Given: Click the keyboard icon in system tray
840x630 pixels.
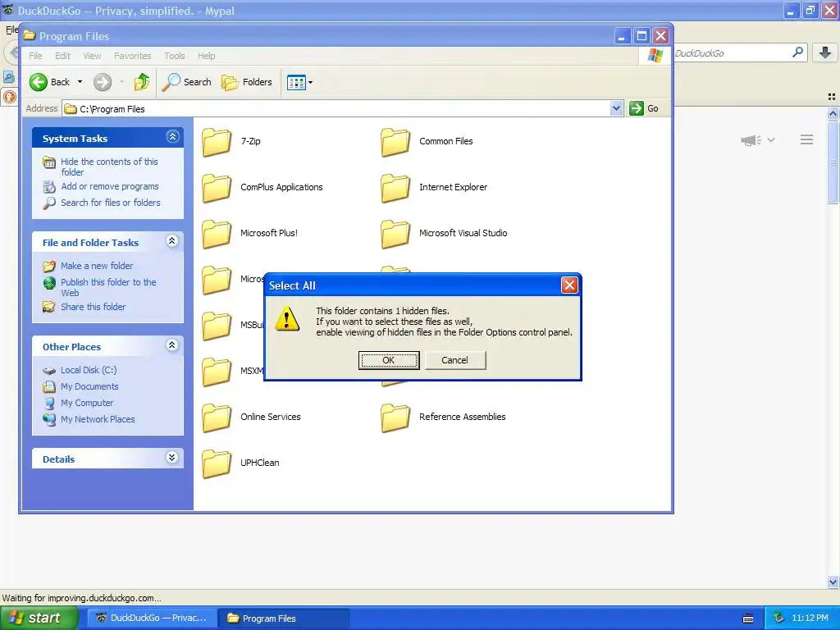Looking at the screenshot, I should point(748,619).
